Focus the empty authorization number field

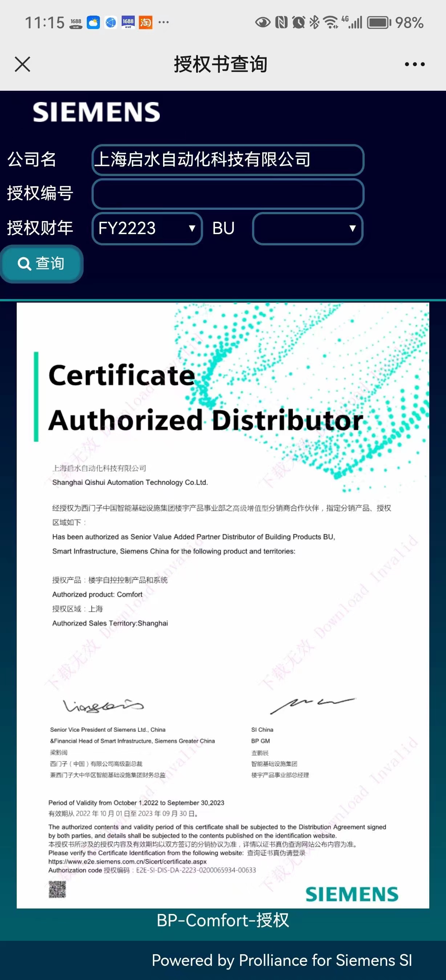[x=228, y=194]
